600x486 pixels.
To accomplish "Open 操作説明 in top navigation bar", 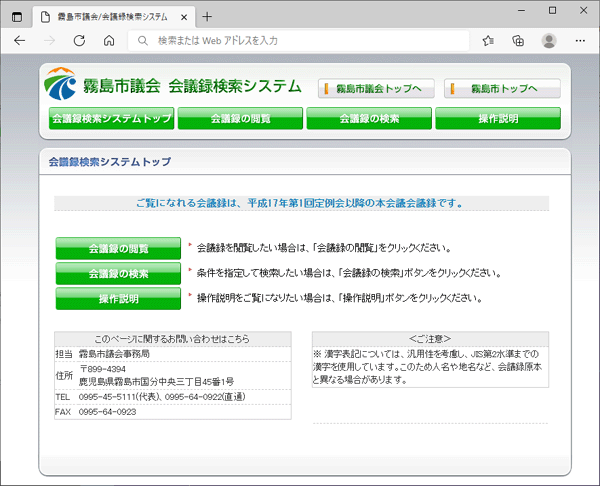I will pyautogui.click(x=498, y=118).
